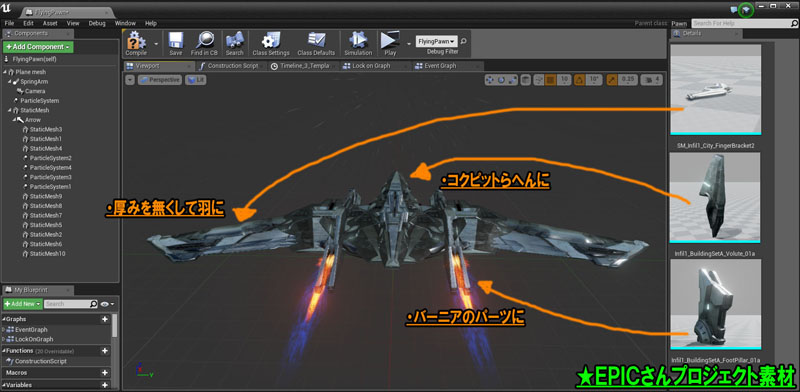Open the rotation snap 10° dropdown

593,80
